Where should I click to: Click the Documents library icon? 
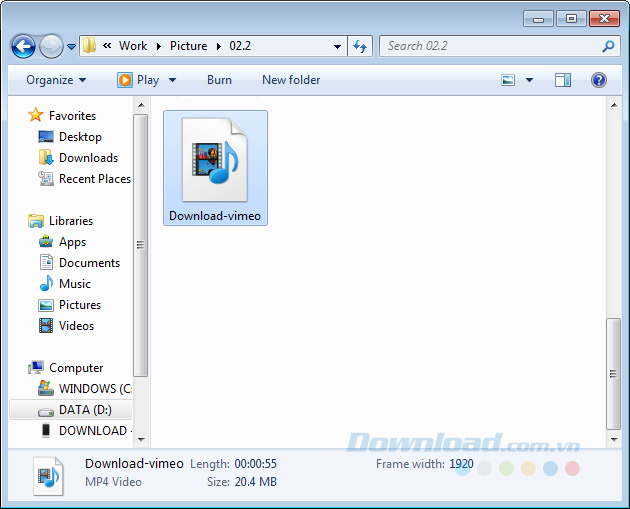[46, 262]
